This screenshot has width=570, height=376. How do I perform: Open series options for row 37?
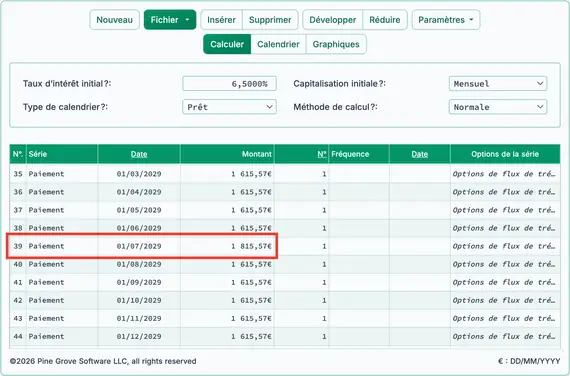[505, 210]
